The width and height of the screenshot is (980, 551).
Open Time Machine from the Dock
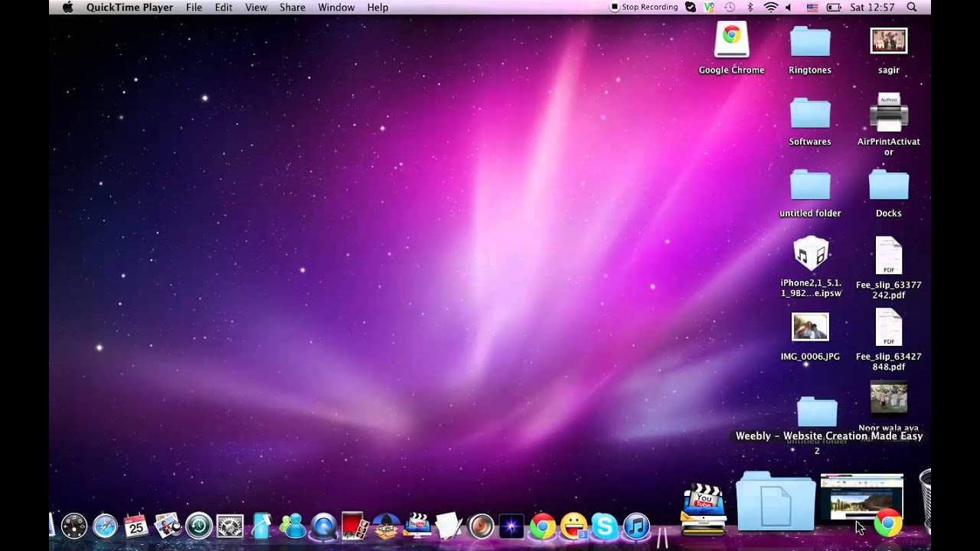198,525
